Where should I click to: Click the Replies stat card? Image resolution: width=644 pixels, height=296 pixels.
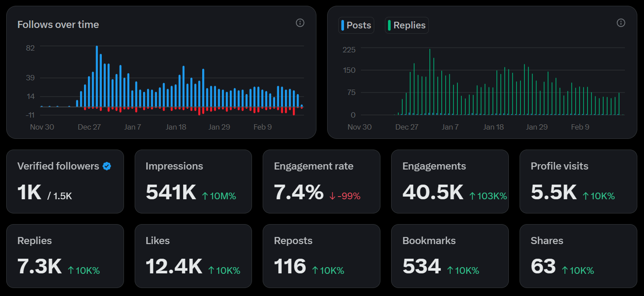click(65, 256)
